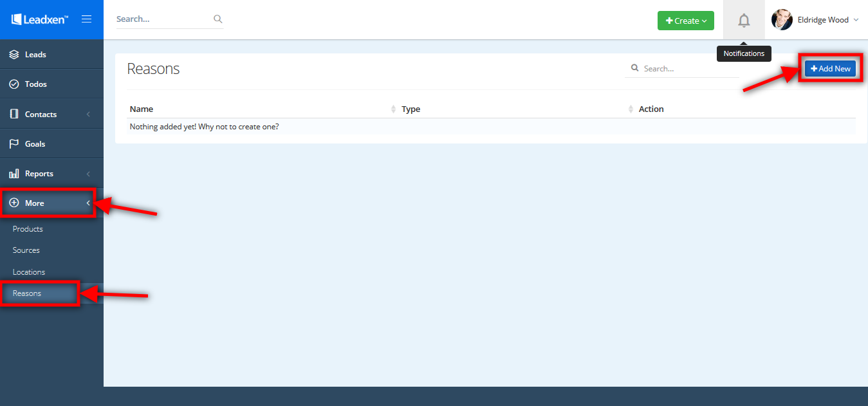Open Reports in the sidebar

coord(51,174)
